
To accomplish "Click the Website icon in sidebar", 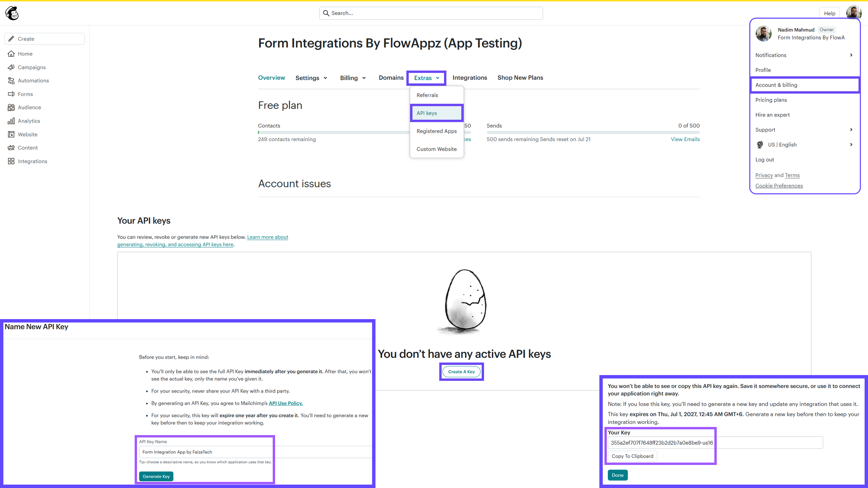I will pos(11,134).
